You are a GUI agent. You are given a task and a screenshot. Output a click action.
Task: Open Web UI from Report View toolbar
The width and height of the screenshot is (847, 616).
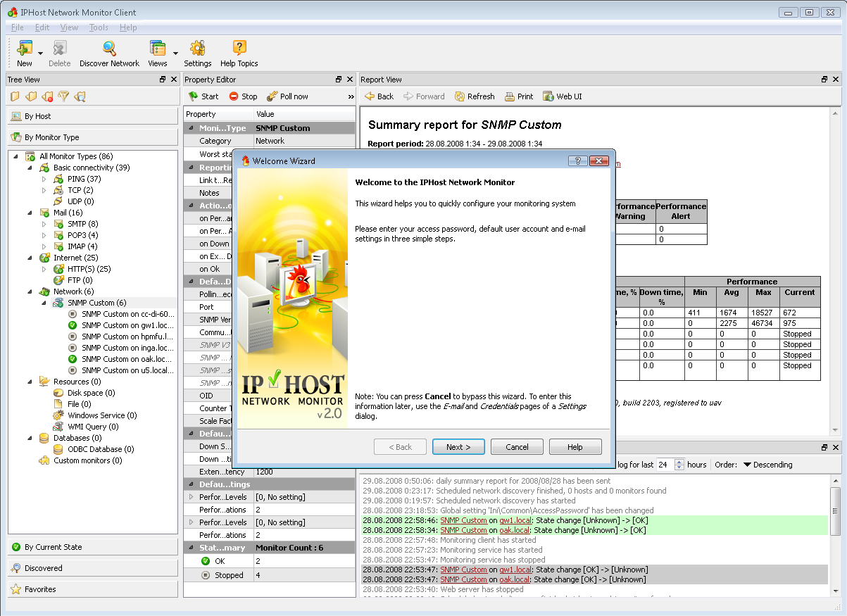click(x=562, y=96)
